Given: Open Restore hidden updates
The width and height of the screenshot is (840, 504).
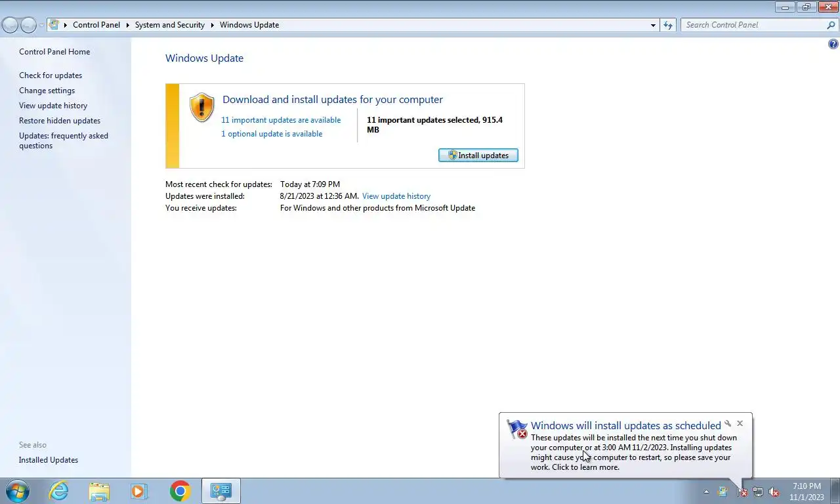Looking at the screenshot, I should point(60,121).
